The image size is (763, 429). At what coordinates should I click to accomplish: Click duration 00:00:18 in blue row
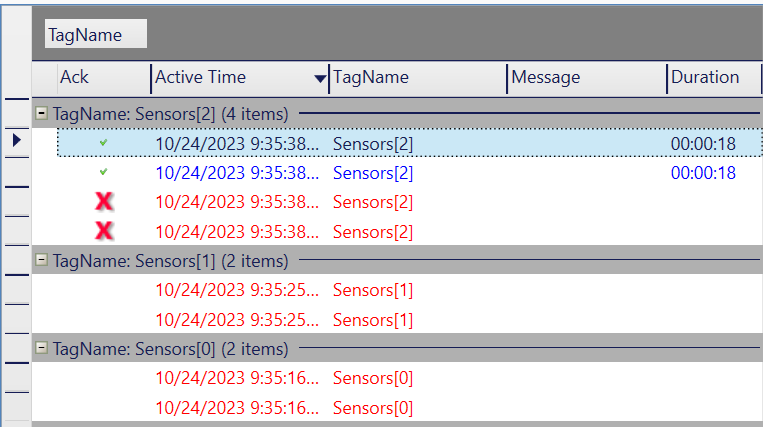click(x=703, y=173)
